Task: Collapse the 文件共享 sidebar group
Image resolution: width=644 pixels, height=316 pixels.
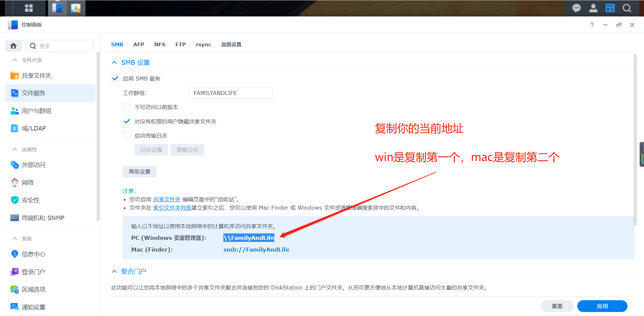Action: pyautogui.click(x=15, y=60)
